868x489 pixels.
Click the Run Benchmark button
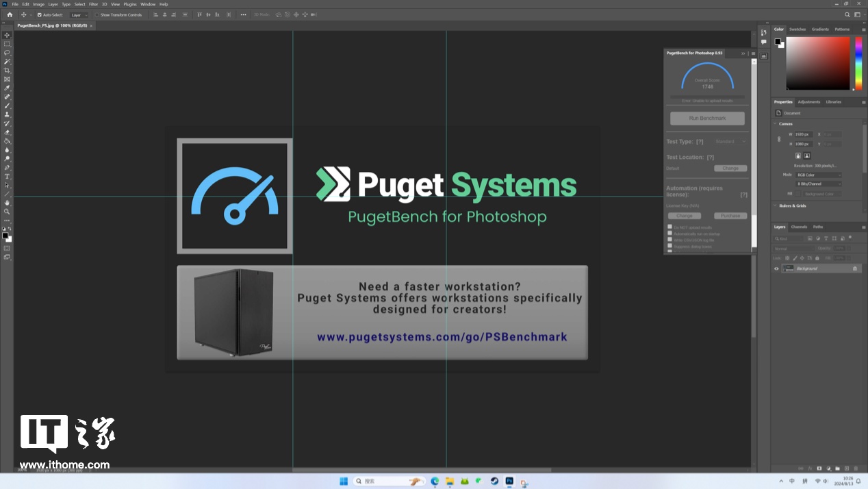point(707,118)
